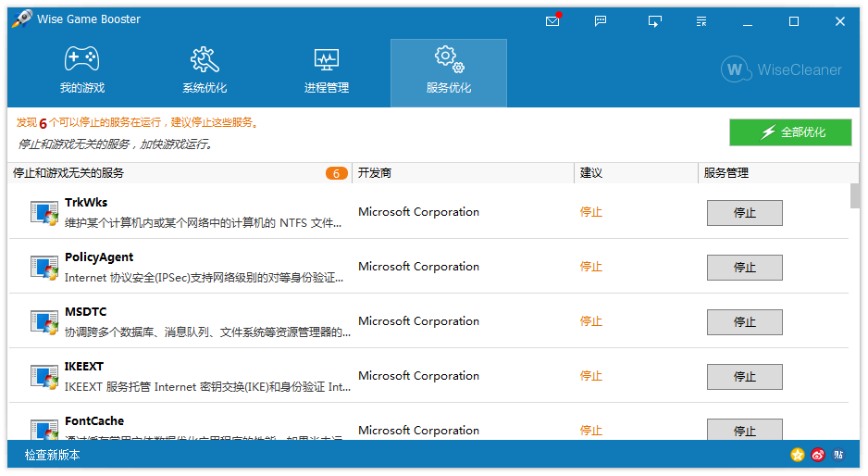The width and height of the screenshot is (868, 476).
Task: Stop the PolicyAgent service
Action: click(744, 268)
